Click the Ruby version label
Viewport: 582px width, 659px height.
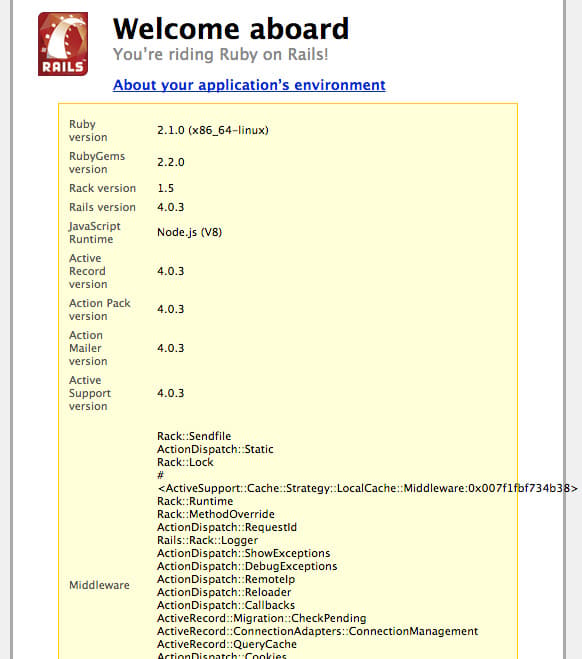88,131
